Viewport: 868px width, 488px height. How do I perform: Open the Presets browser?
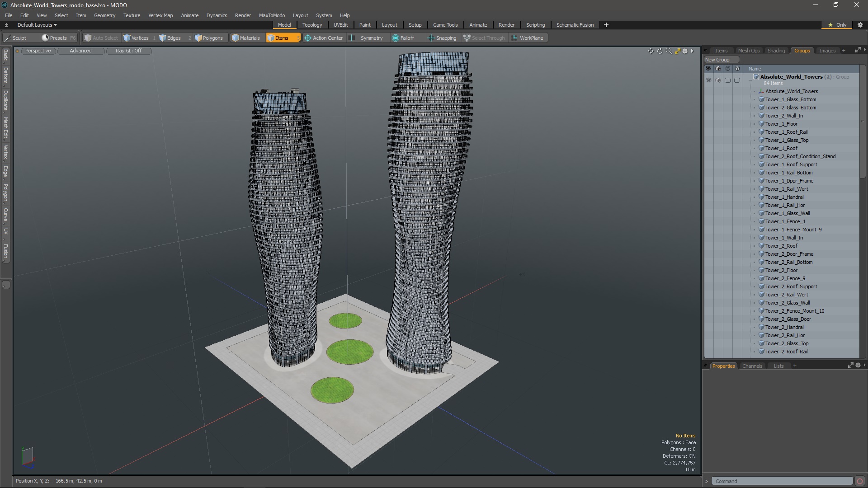pyautogui.click(x=58, y=38)
